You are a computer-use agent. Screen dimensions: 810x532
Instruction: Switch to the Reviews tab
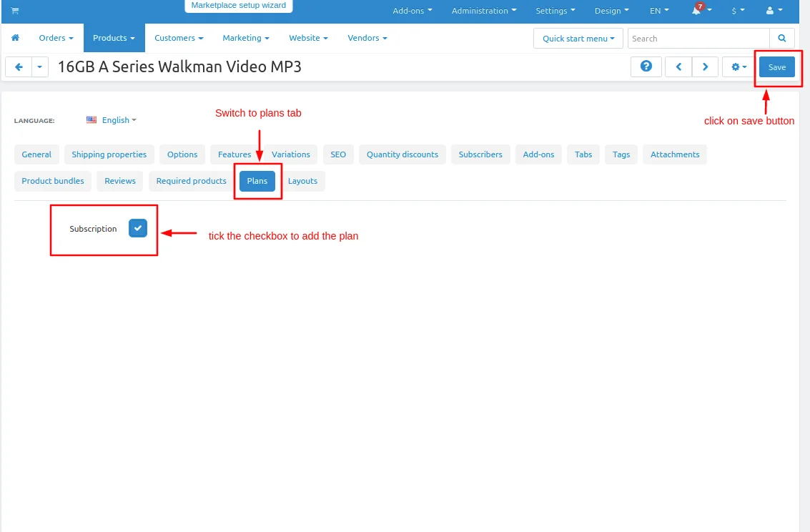[120, 181]
